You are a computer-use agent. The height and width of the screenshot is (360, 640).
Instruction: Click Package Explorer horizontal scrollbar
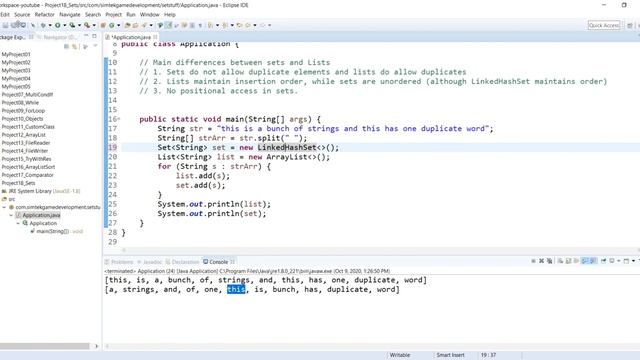pyautogui.click(x=44, y=346)
